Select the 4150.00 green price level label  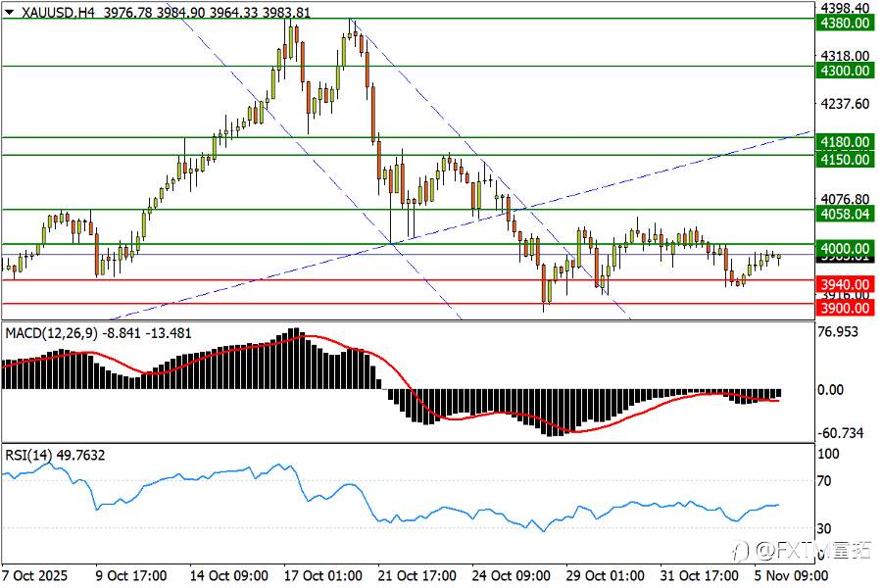[x=845, y=160]
